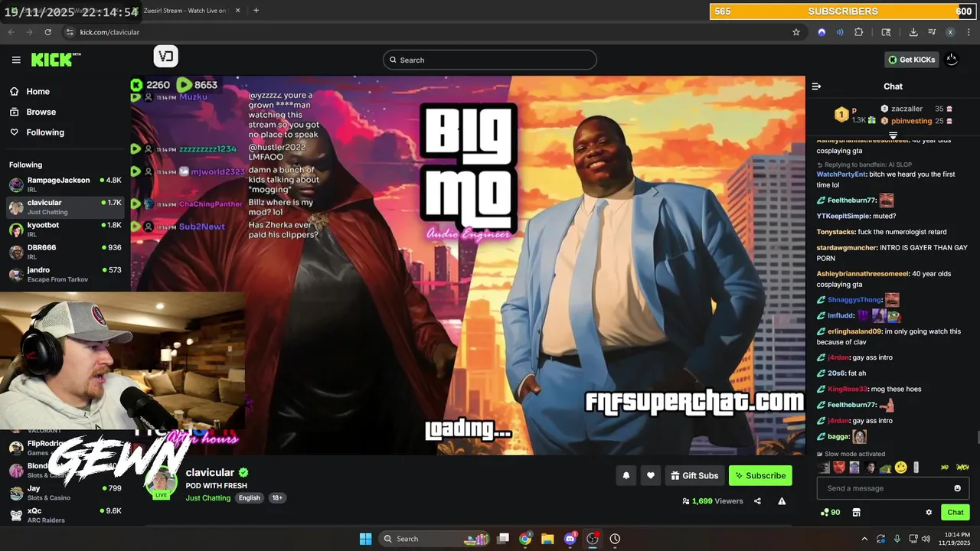Open the user profile avatar menu

[952, 60]
